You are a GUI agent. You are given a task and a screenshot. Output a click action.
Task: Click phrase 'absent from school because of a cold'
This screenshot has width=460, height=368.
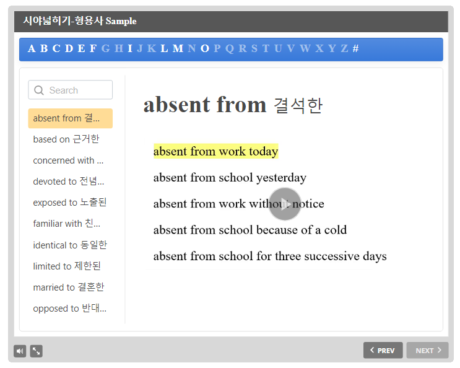click(250, 230)
